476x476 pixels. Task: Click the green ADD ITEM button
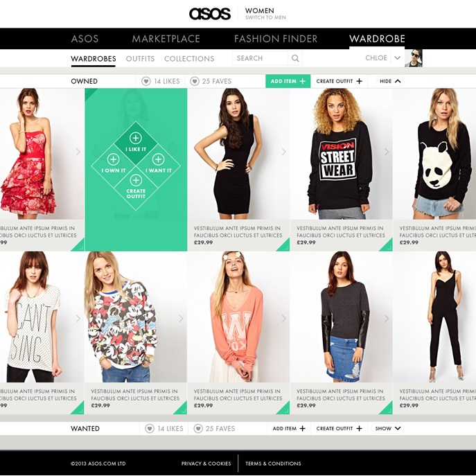tap(288, 81)
